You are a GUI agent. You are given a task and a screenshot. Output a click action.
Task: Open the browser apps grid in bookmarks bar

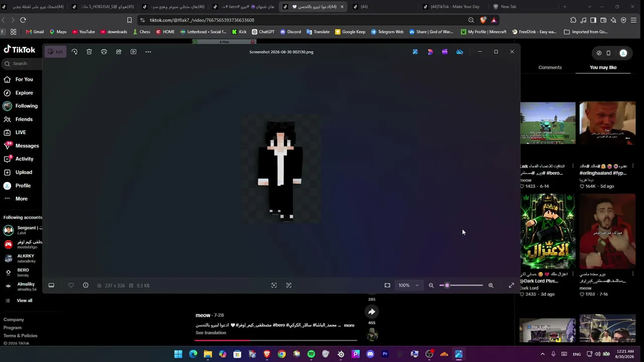(13, 32)
